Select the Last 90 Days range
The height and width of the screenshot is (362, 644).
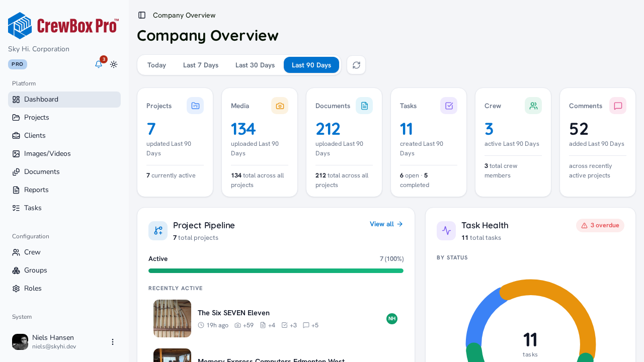click(x=311, y=65)
